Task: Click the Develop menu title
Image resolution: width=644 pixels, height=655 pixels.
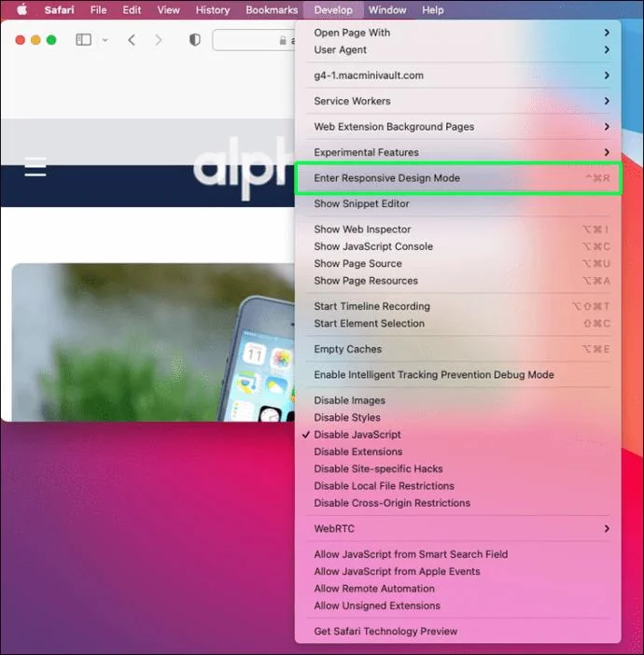Action: 333,9
